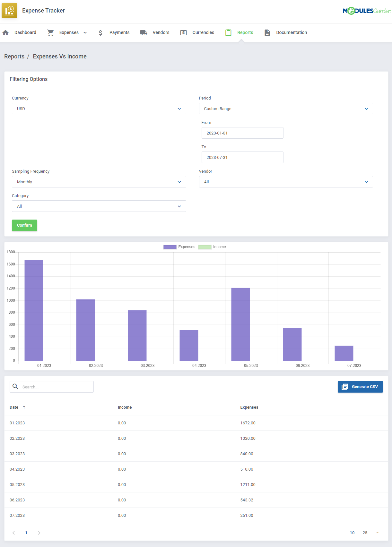This screenshot has height=547, width=392.
Task: Click the Reports breadcrumb link
Action: (x=14, y=56)
